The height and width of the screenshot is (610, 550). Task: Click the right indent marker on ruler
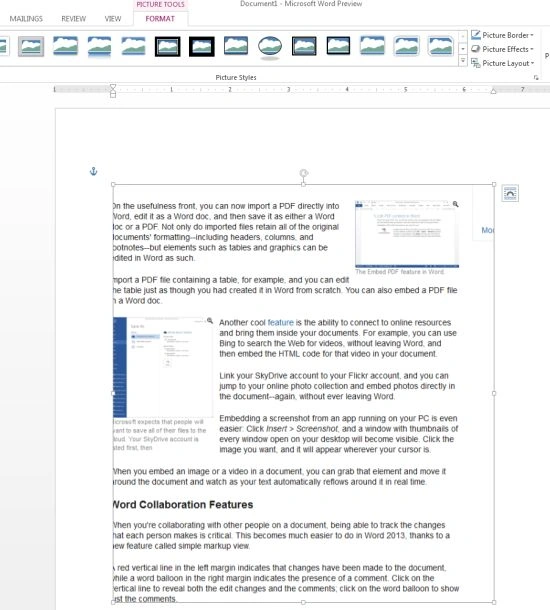pyautogui.click(x=494, y=91)
